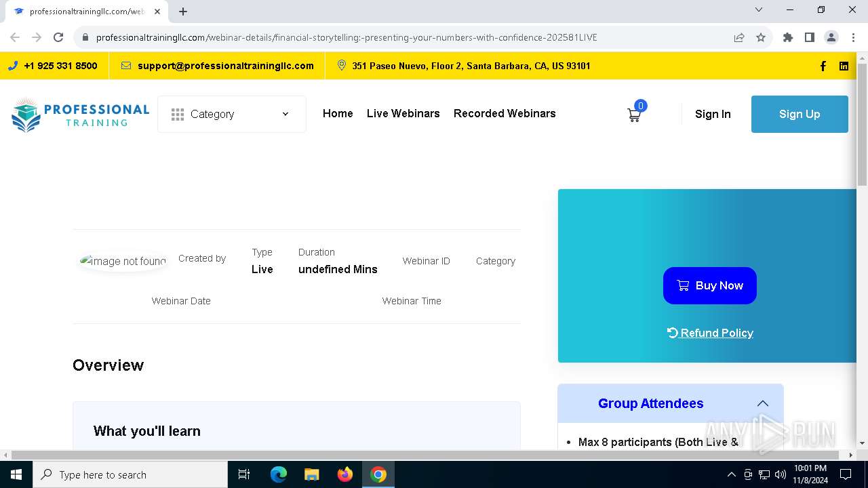Launch Microsoft Edge from taskbar

pyautogui.click(x=279, y=474)
